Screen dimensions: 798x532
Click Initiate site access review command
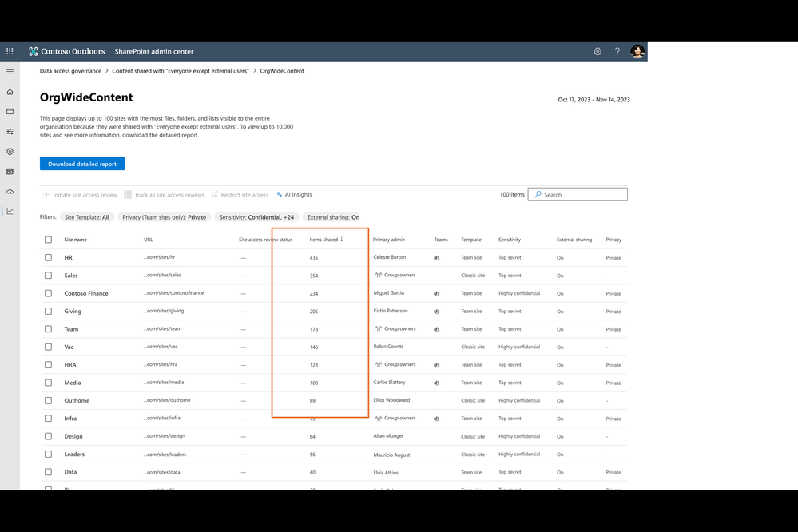(81, 195)
